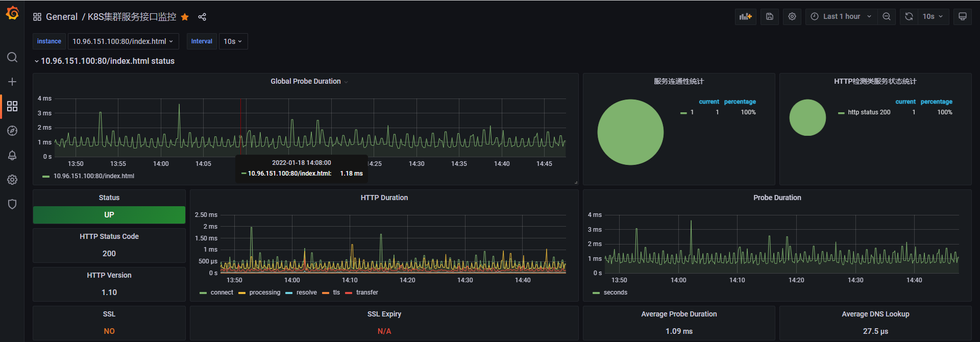Image resolution: width=980 pixels, height=342 pixels.
Task: Open the 10s refresh interval dropdown
Action: (x=933, y=16)
